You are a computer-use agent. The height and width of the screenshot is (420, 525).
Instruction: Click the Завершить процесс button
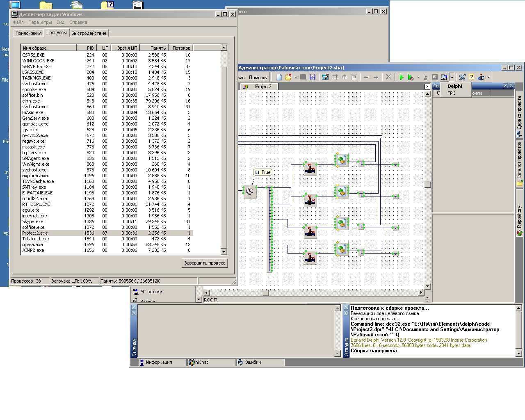(205, 263)
